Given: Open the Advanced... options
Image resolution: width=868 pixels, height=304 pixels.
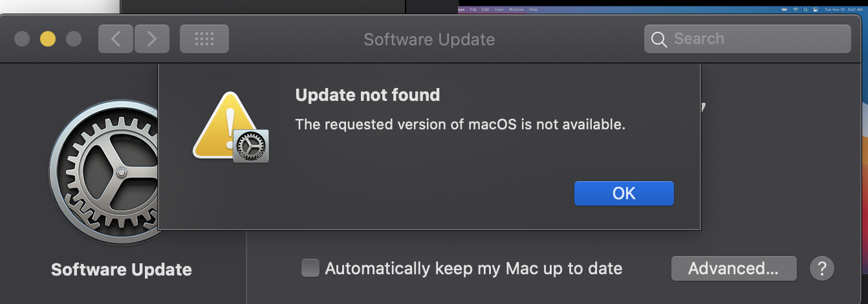Looking at the screenshot, I should point(733,268).
